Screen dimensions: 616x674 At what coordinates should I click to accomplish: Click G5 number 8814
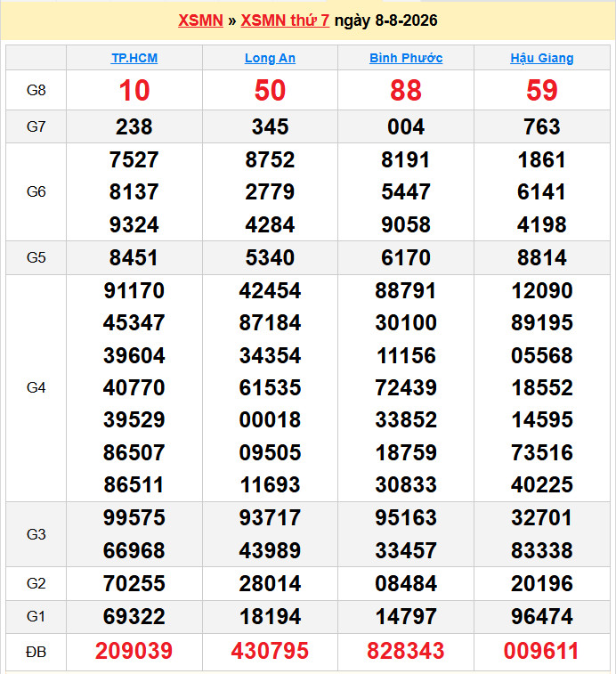541,257
